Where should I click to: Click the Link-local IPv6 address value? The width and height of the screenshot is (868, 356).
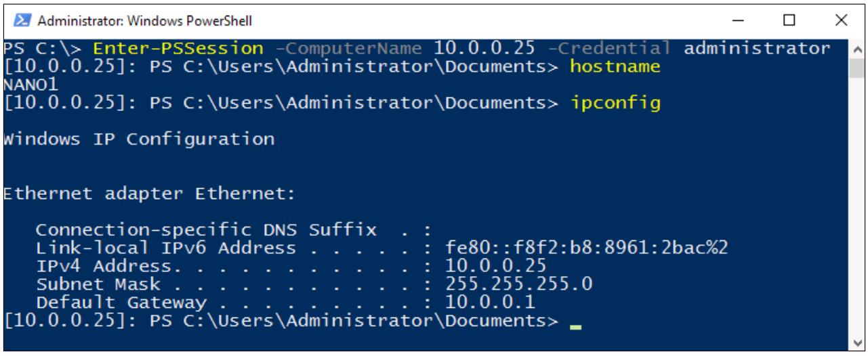tap(586, 248)
